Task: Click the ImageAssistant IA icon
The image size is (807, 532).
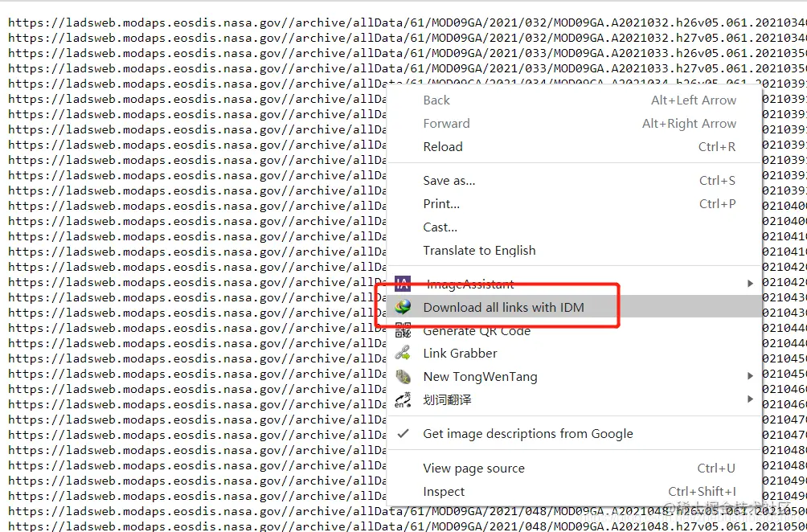Action: pos(403,284)
